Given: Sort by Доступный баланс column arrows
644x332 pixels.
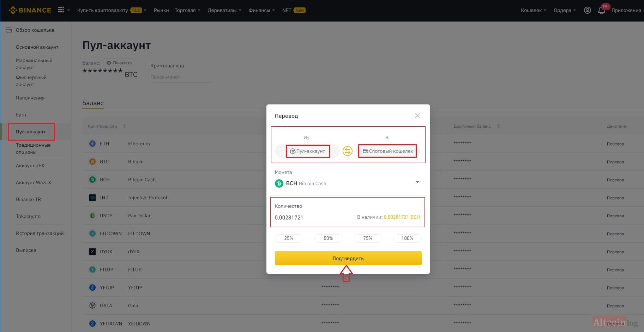Looking at the screenshot, I should [x=498, y=126].
